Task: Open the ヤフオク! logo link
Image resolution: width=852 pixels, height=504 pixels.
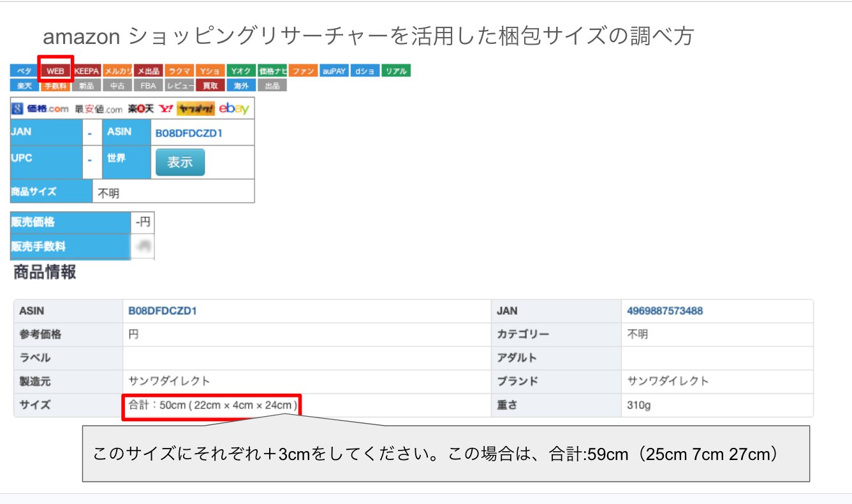Action: 196,109
